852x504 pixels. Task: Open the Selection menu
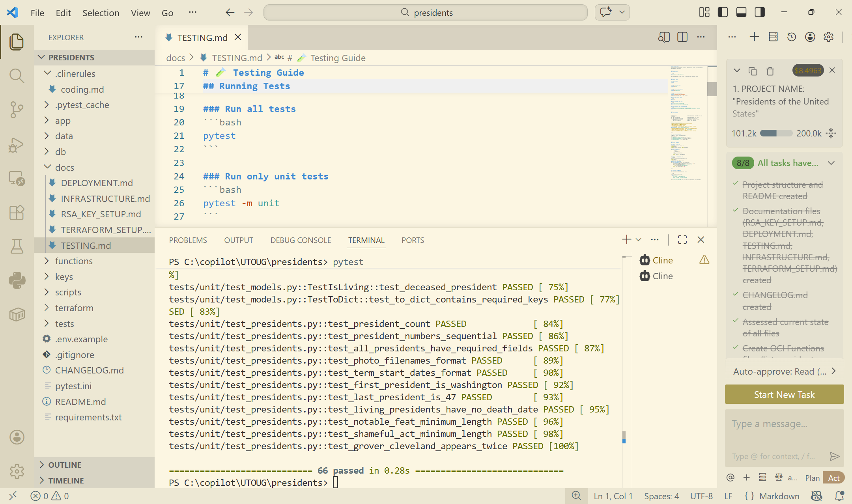coord(101,13)
